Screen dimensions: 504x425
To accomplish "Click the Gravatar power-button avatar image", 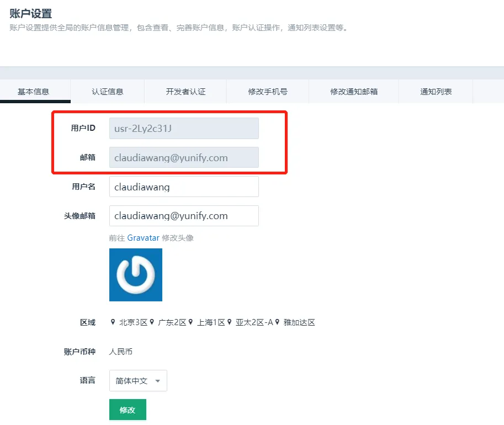I will 135,275.
